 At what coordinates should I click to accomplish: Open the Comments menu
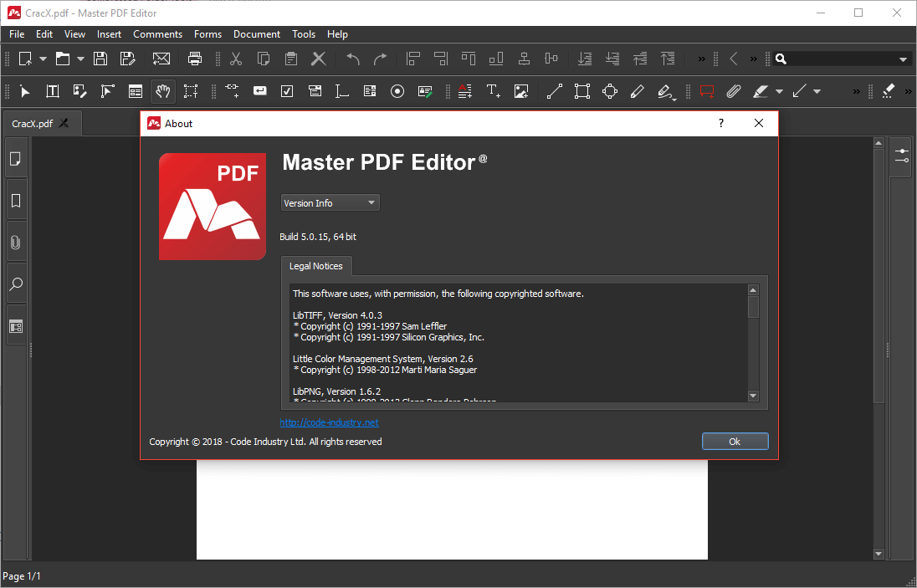pos(158,34)
